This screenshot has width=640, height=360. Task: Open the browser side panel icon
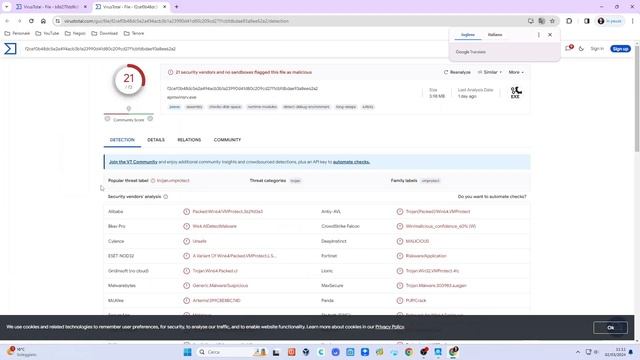pos(587,21)
